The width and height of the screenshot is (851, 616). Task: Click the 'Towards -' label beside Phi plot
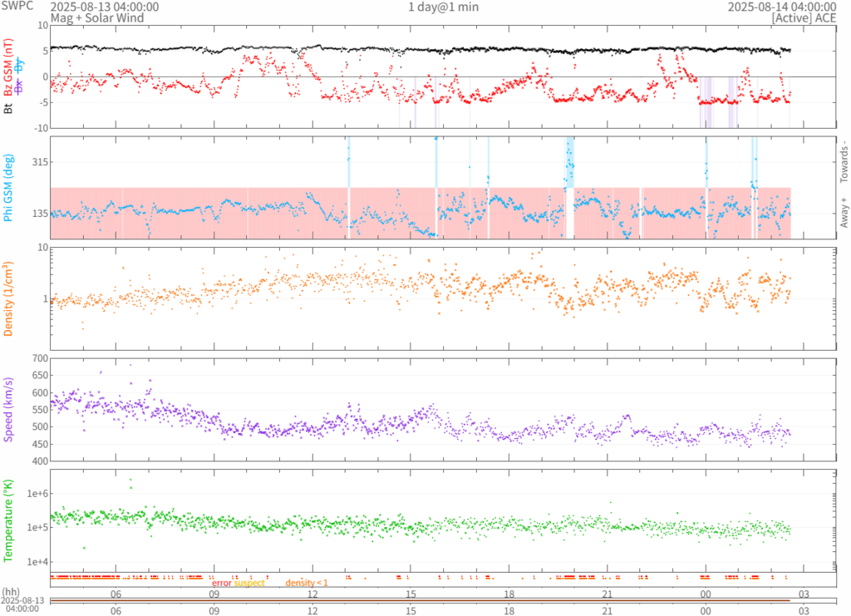click(844, 154)
